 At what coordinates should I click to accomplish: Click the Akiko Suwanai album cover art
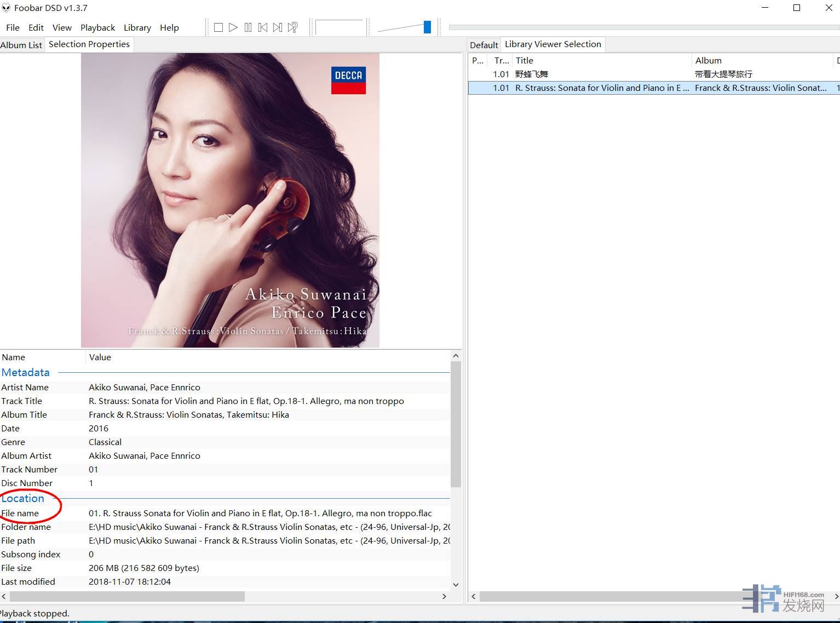[230, 200]
